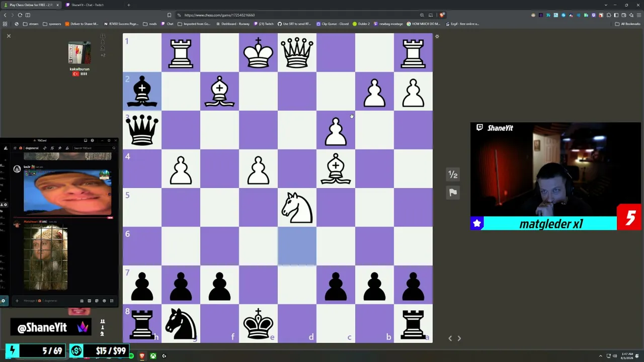Select the black bishop on h2
Image resolution: width=644 pixels, height=362 pixels.
pyautogui.click(x=142, y=91)
